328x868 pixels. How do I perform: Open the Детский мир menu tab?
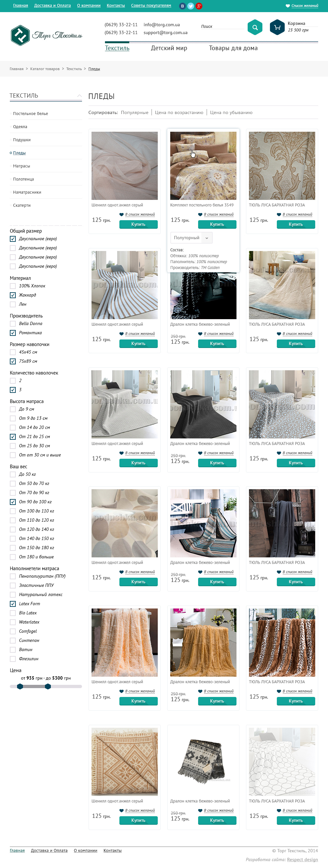tap(169, 48)
